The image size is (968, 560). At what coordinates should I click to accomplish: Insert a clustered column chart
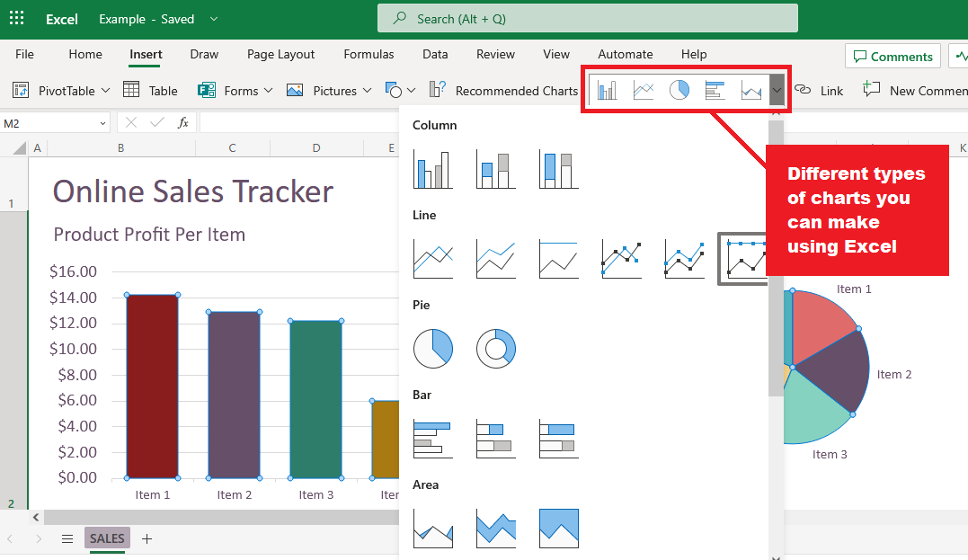432,169
